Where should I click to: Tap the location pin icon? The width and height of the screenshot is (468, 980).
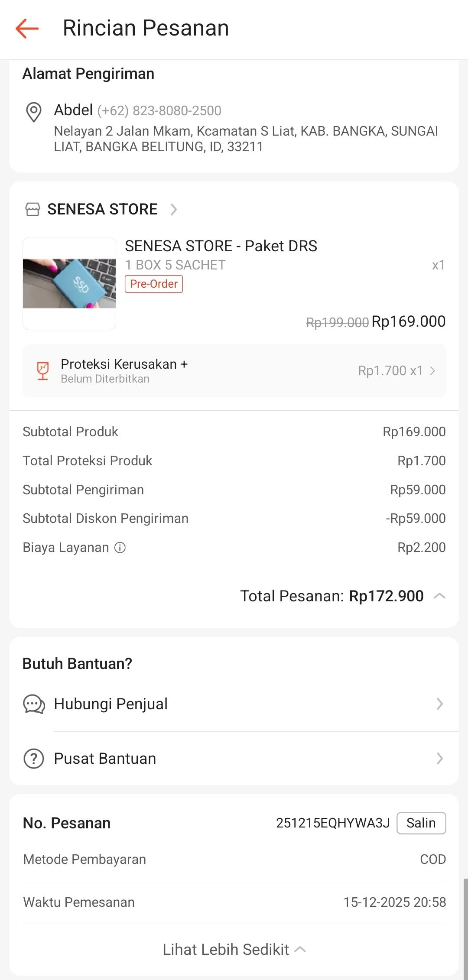pyautogui.click(x=34, y=112)
